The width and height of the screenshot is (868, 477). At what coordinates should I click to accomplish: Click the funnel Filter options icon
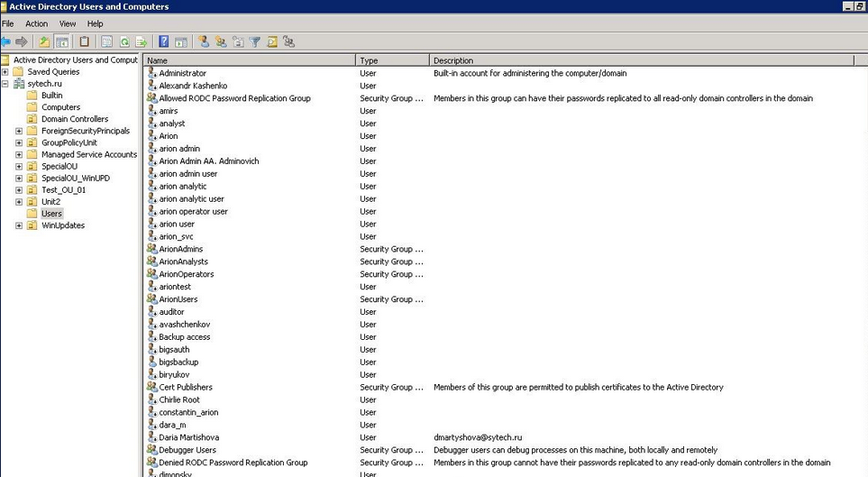point(255,41)
